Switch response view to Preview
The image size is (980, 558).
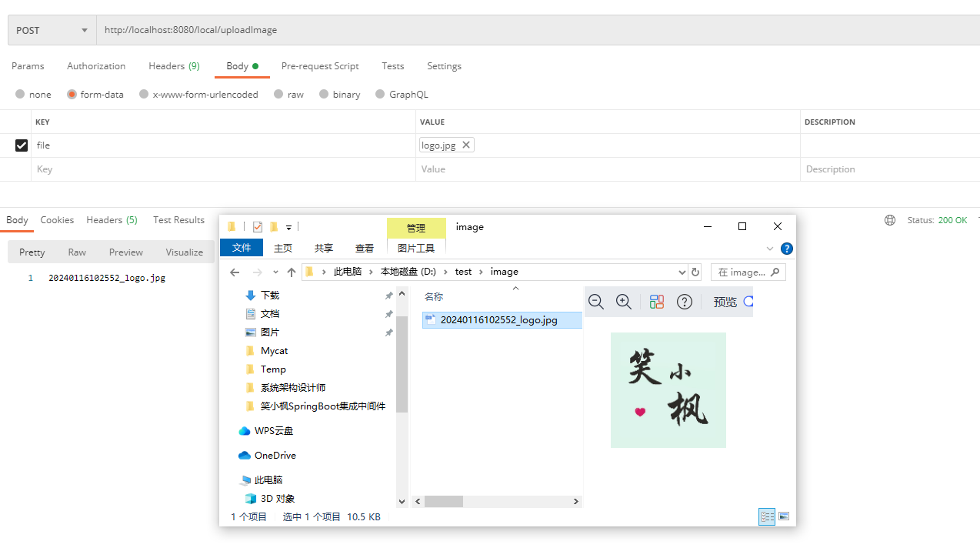[x=126, y=252]
